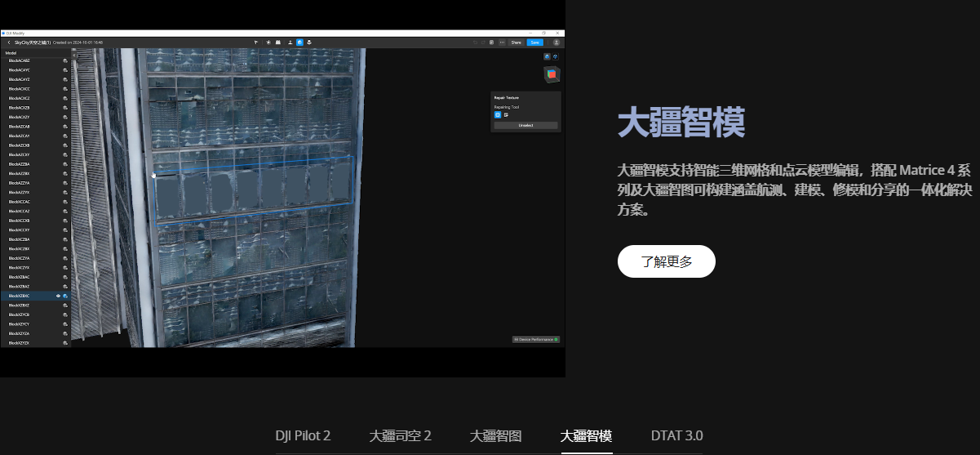Click the back arrow beside SkyCity title
Viewport: 980px width, 455px height.
(8, 42)
